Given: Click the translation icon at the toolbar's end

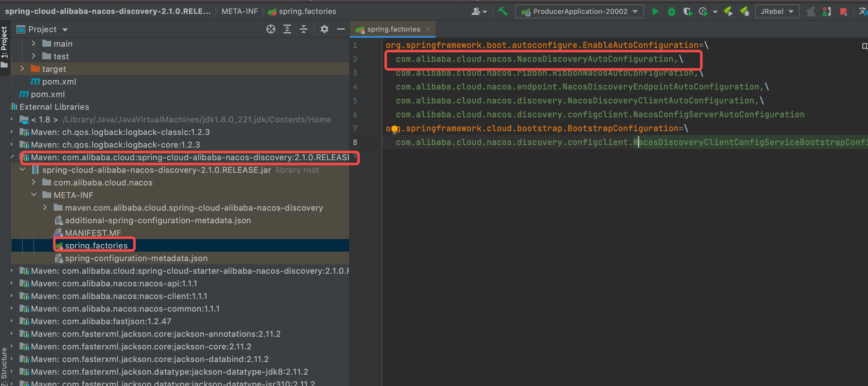Looking at the screenshot, I should (x=863, y=11).
